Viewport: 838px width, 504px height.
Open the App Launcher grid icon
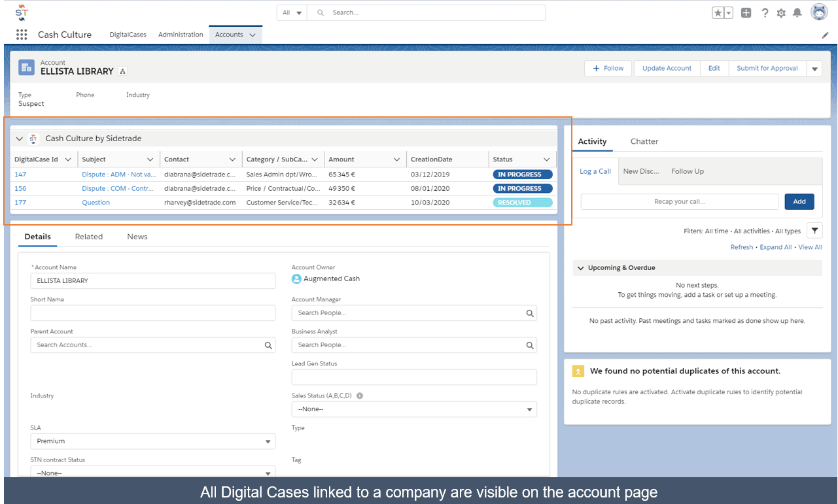[x=22, y=35]
